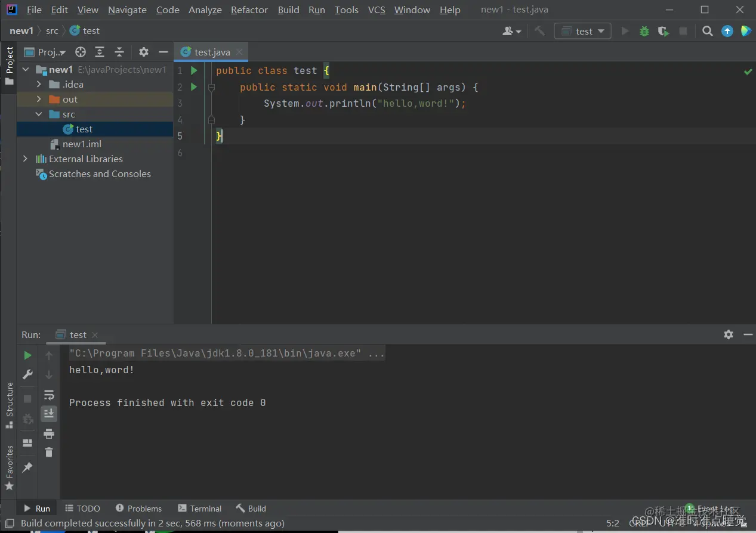The height and width of the screenshot is (533, 756).
Task: Close the test.java editor tab
Action: (240, 52)
